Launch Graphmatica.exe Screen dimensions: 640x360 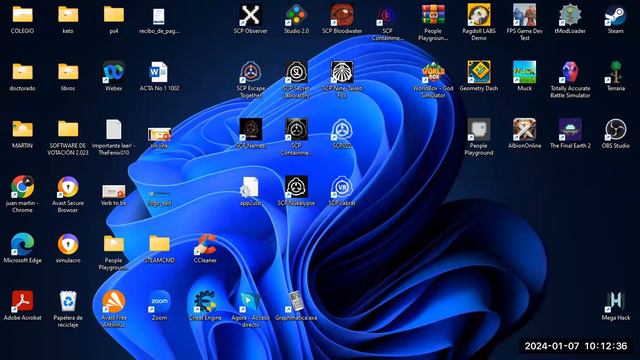(x=296, y=301)
